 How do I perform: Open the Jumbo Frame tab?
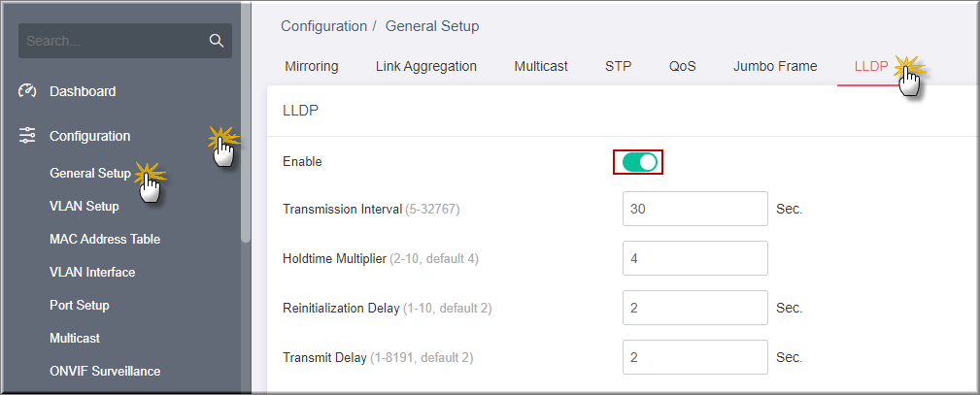[775, 66]
